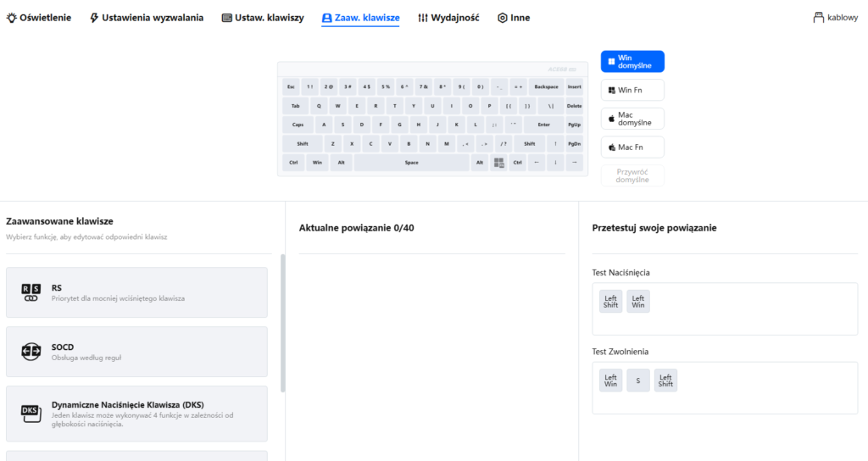Open the Oświetlenie lighting tab

click(x=39, y=18)
